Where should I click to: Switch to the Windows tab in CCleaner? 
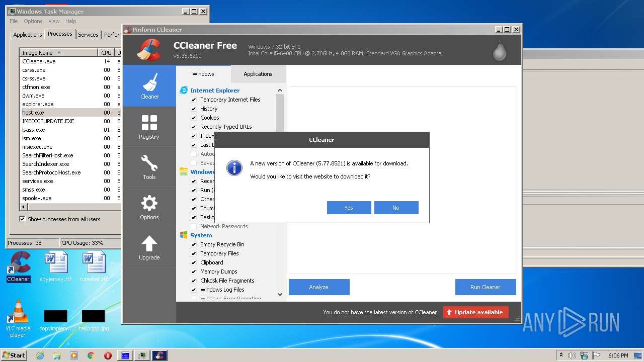point(203,74)
